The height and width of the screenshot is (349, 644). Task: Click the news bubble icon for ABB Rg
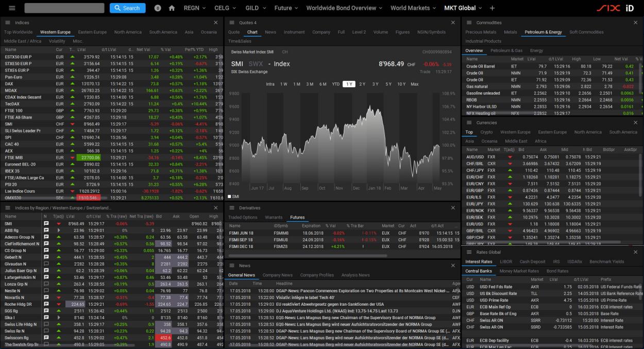point(46,230)
